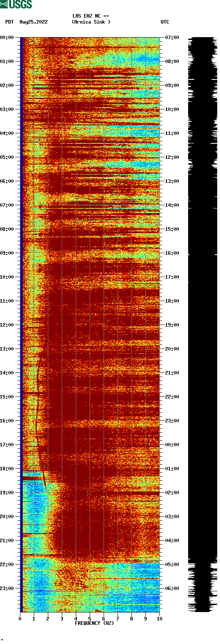Click the frequency axis value 10
The image size is (220, 644).
[x=159, y=618]
